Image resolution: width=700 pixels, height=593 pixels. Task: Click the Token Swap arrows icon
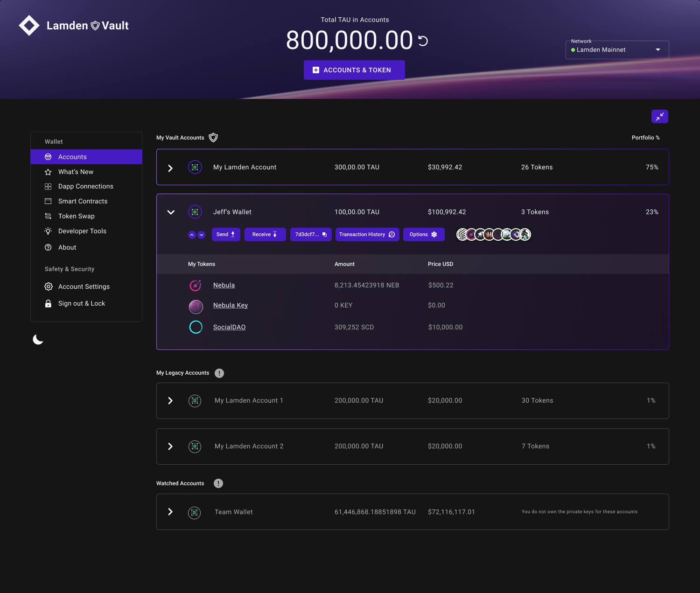48,216
